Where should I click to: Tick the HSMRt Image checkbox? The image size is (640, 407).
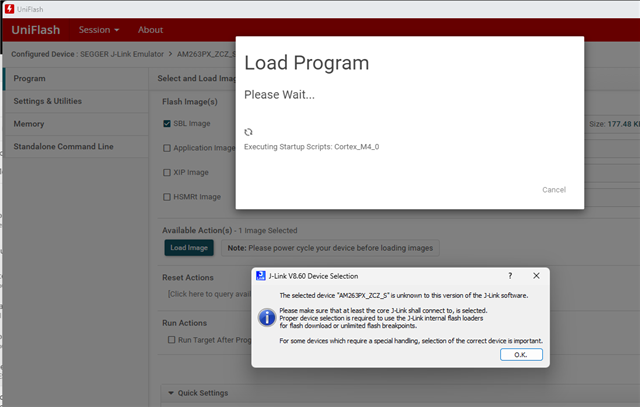(167, 197)
